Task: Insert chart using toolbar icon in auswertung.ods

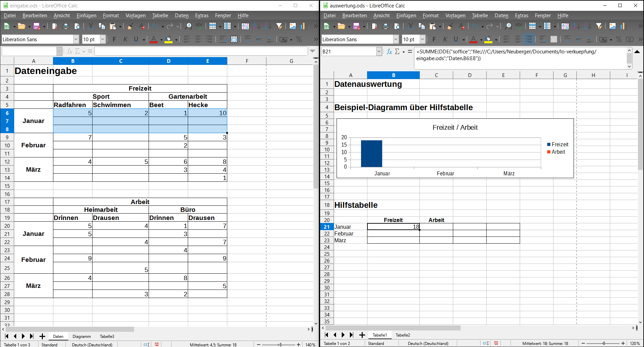Action: (x=623, y=26)
